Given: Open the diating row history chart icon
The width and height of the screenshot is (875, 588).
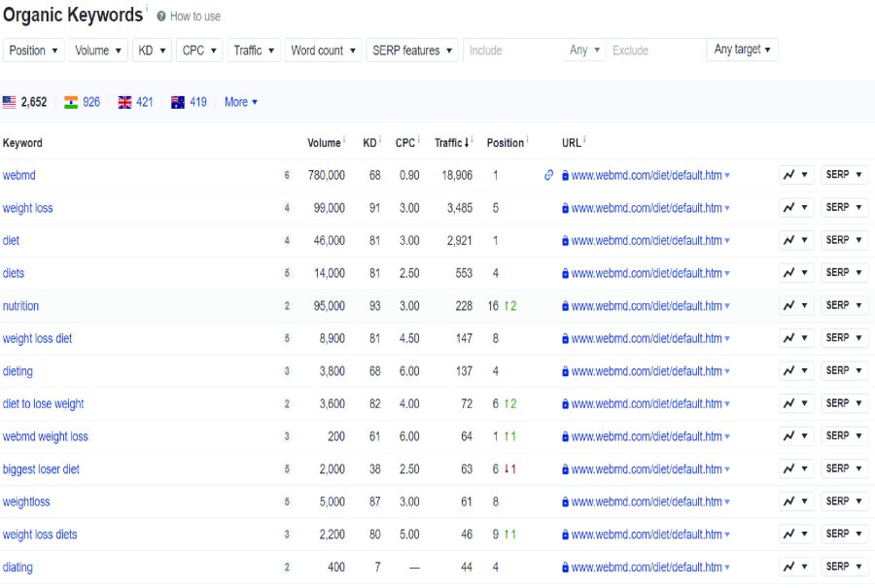Looking at the screenshot, I should pos(795,567).
